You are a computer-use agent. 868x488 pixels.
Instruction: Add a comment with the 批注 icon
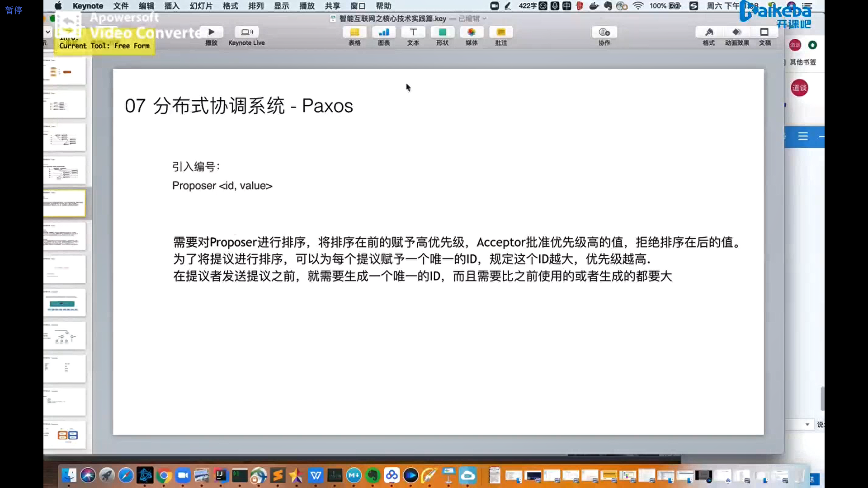pyautogui.click(x=501, y=32)
